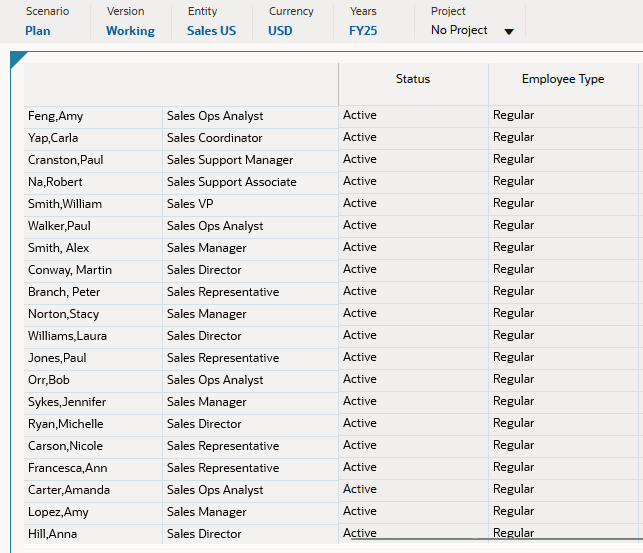Select the Cranston,Paul row header
The image size is (643, 553).
(93, 161)
